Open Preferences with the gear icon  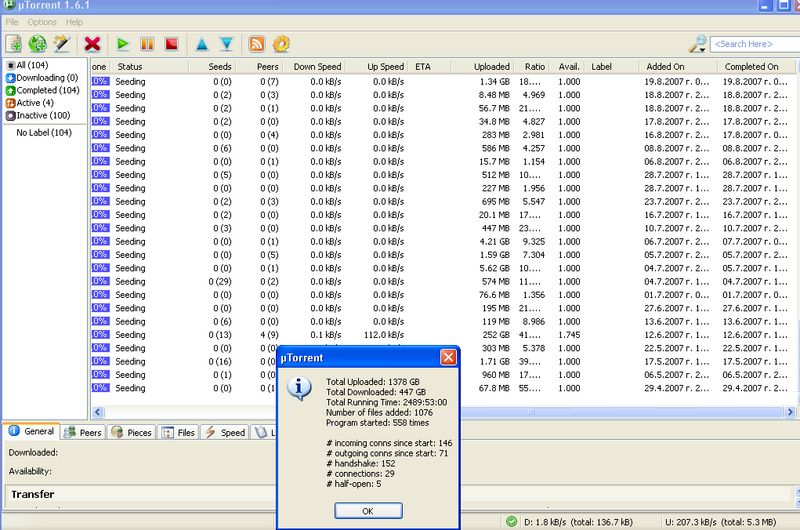[281, 44]
